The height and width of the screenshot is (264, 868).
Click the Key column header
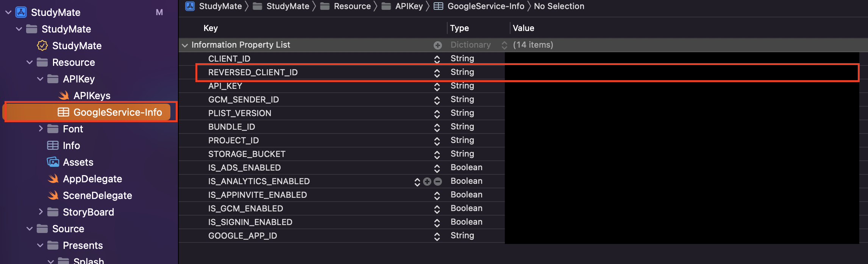211,28
